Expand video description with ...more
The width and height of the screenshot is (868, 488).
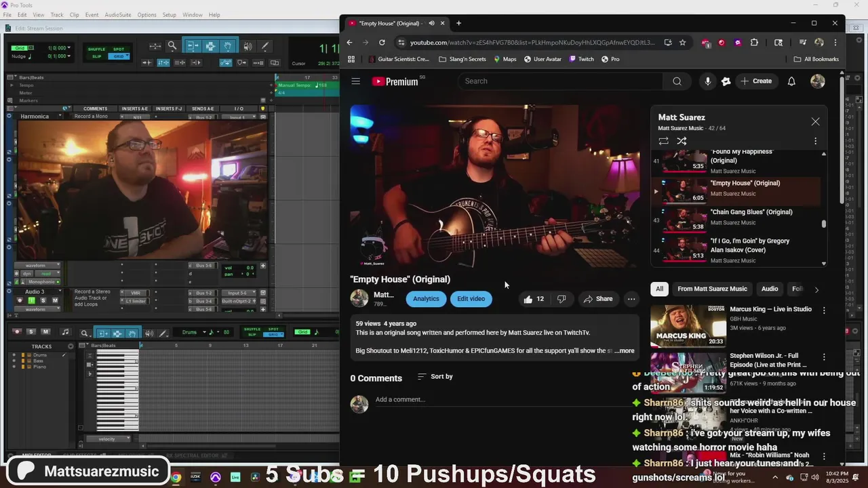[x=625, y=351]
